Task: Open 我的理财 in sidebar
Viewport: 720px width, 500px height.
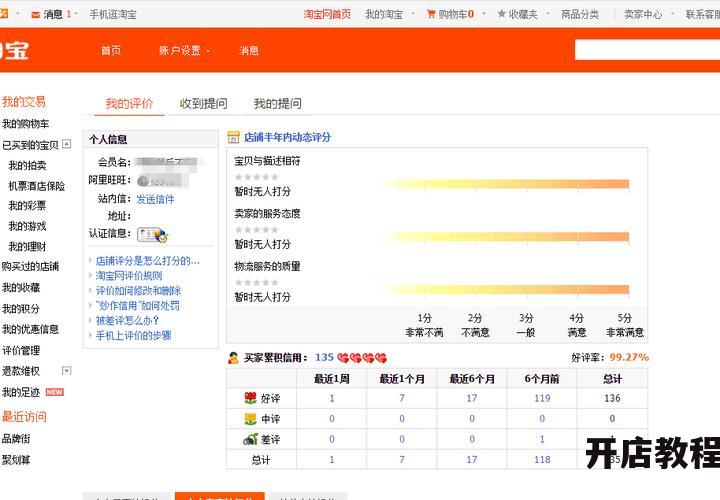Action: pyautogui.click(x=27, y=247)
